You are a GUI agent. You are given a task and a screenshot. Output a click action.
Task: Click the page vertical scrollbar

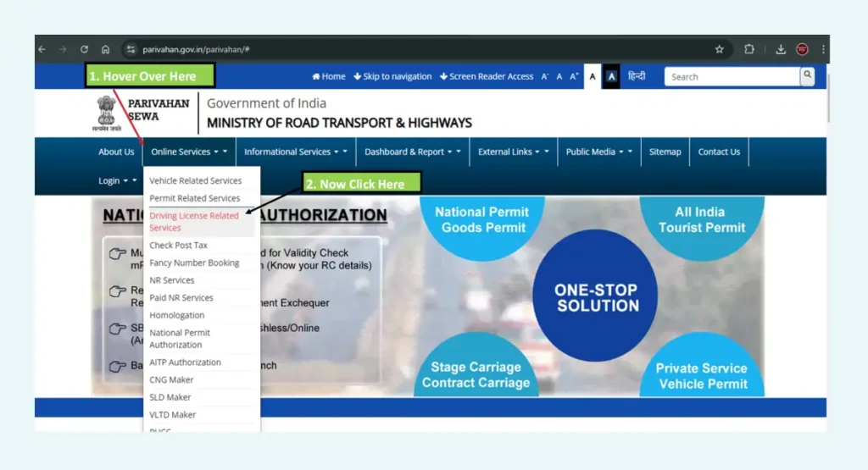(x=828, y=100)
